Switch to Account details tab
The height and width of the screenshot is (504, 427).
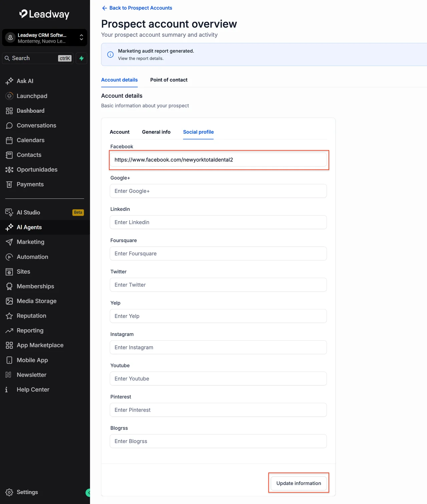[119, 80]
